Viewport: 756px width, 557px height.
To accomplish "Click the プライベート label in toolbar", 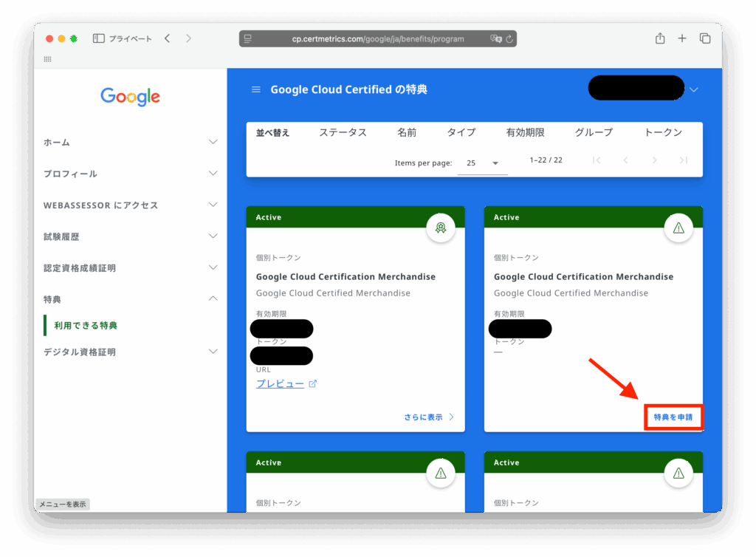I will point(130,38).
